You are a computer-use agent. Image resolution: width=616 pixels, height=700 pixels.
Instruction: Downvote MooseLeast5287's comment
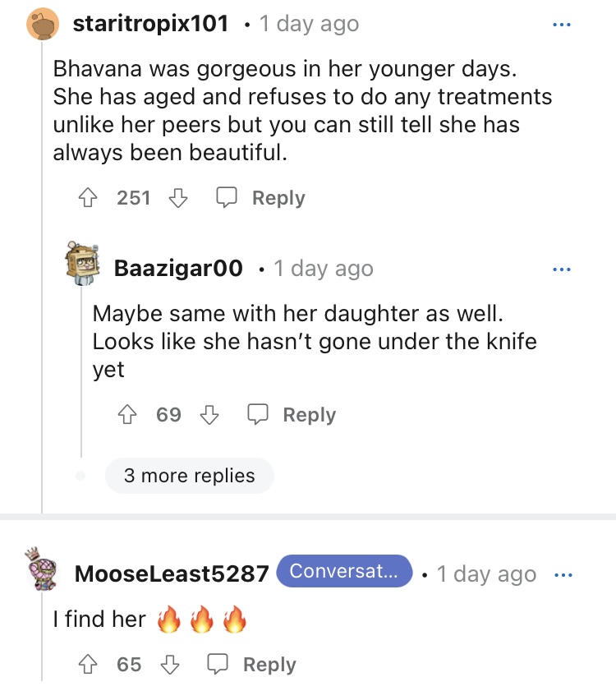tap(169, 665)
